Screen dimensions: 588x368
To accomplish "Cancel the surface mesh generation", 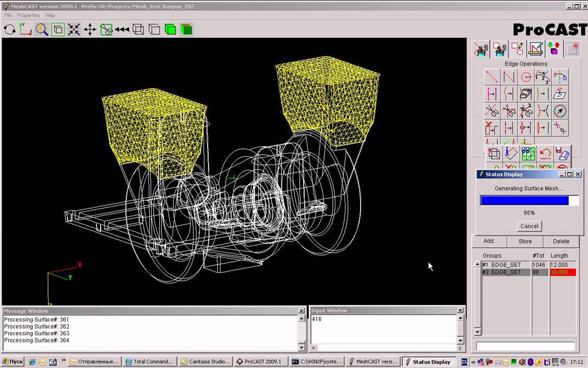I will pyautogui.click(x=529, y=226).
